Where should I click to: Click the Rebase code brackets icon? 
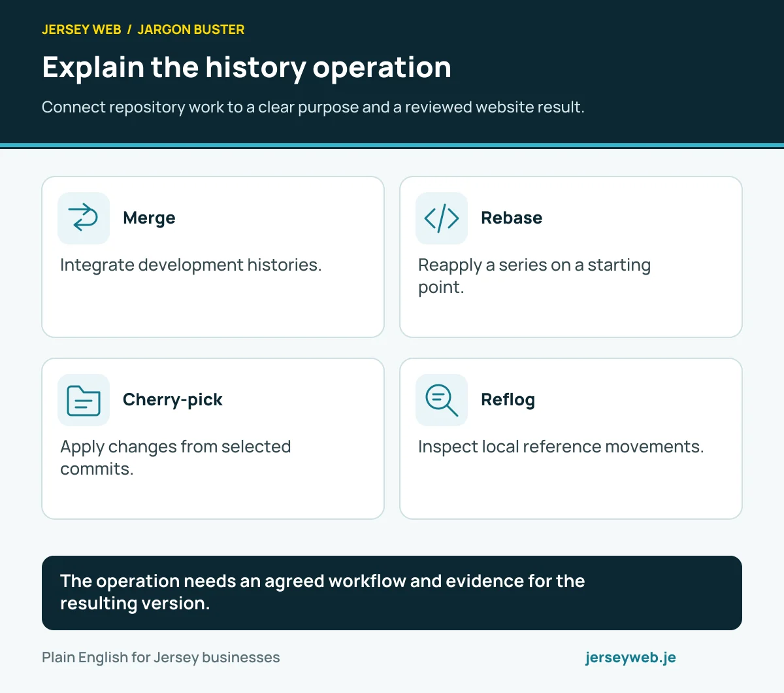tap(442, 218)
